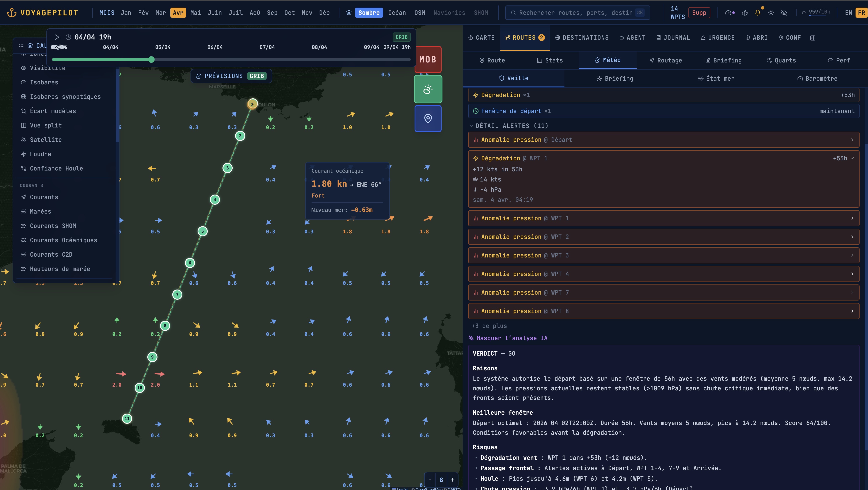Click the blue location pin map button
Screen dimensions: 868x490
pos(428,119)
